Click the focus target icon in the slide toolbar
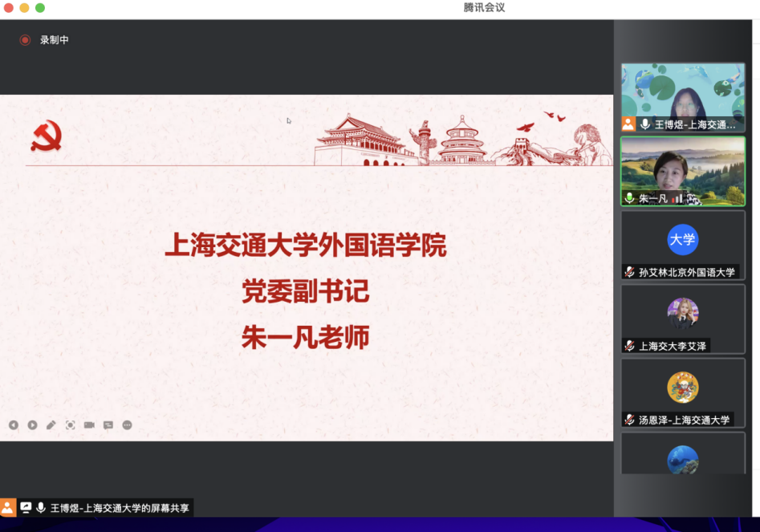 (71, 425)
